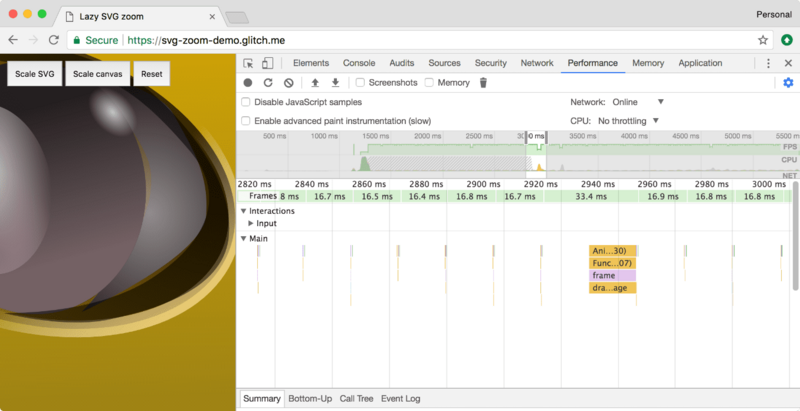This screenshot has width=800, height=411.
Task: Open the Security tab
Action: click(x=490, y=63)
